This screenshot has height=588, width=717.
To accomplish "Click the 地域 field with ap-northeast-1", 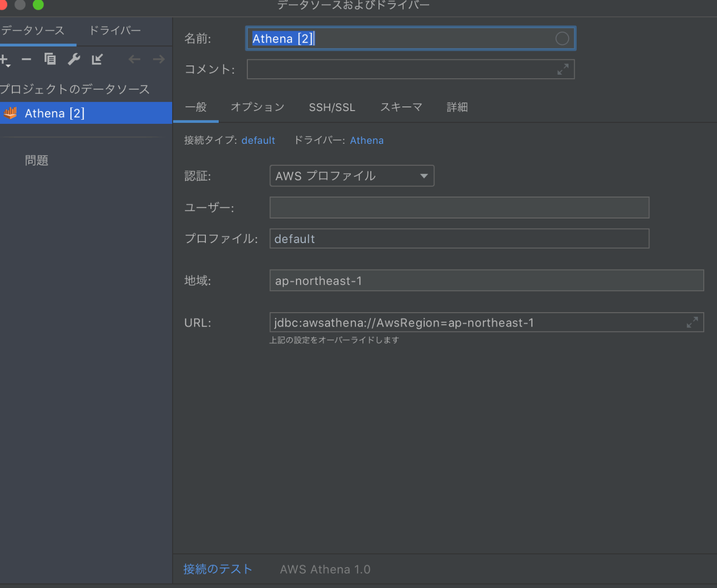I will point(487,280).
